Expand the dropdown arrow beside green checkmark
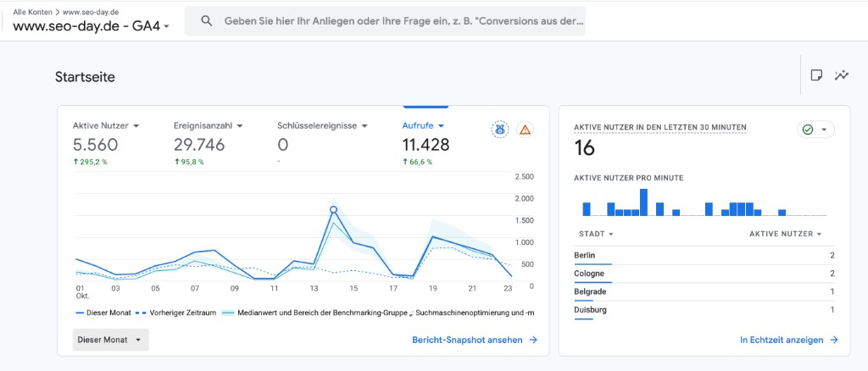The height and width of the screenshot is (371, 868). tap(824, 130)
